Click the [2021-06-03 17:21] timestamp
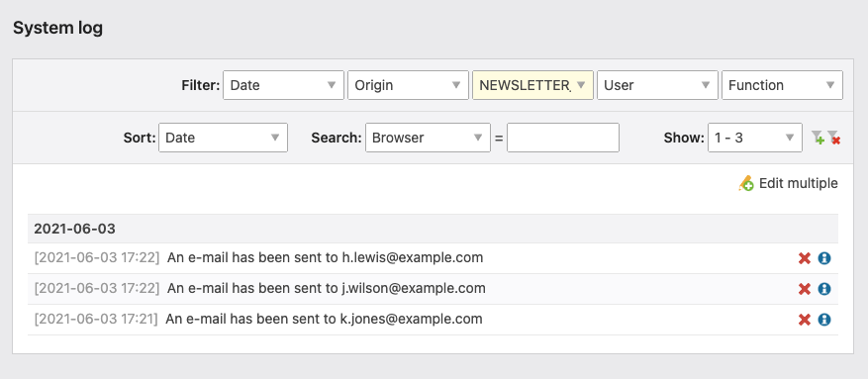Viewport: 868px width, 379px height. click(96, 320)
